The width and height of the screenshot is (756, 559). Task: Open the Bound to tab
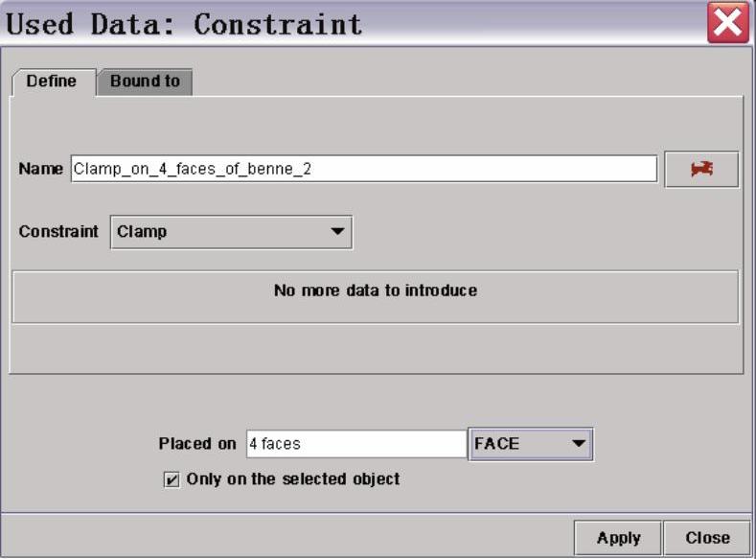point(145,82)
